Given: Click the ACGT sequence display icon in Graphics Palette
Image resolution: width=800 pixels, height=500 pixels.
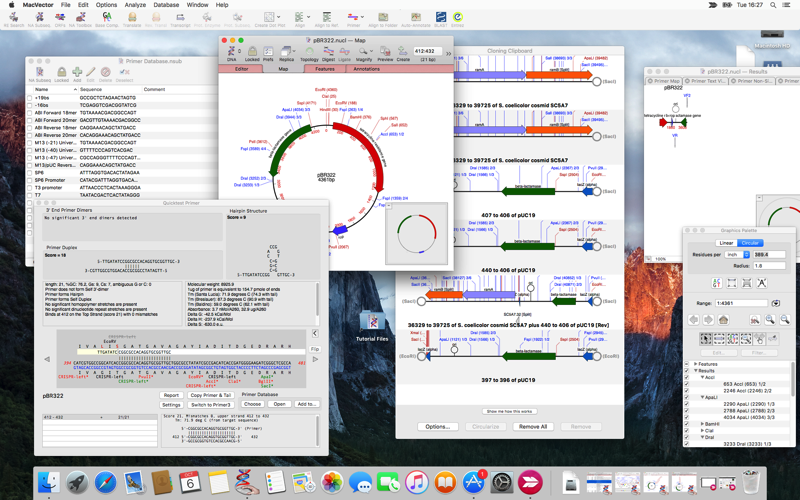Looking at the screenshot, I should 716,283.
